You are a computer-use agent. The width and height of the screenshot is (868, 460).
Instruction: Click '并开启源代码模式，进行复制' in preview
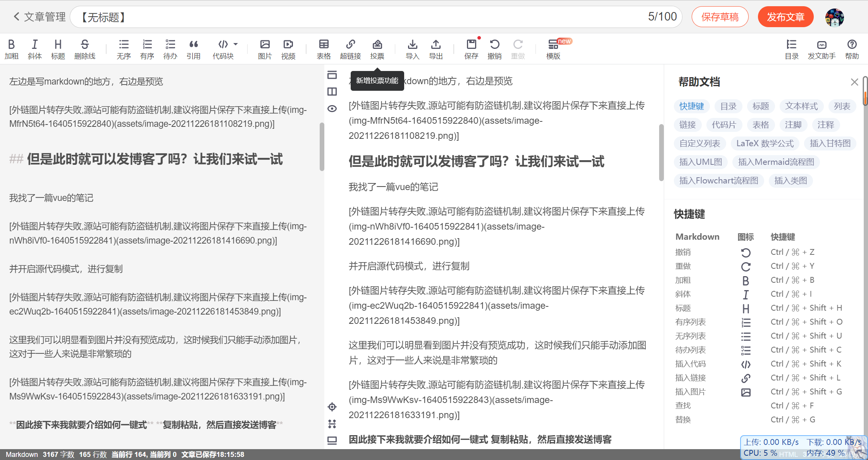tap(409, 266)
